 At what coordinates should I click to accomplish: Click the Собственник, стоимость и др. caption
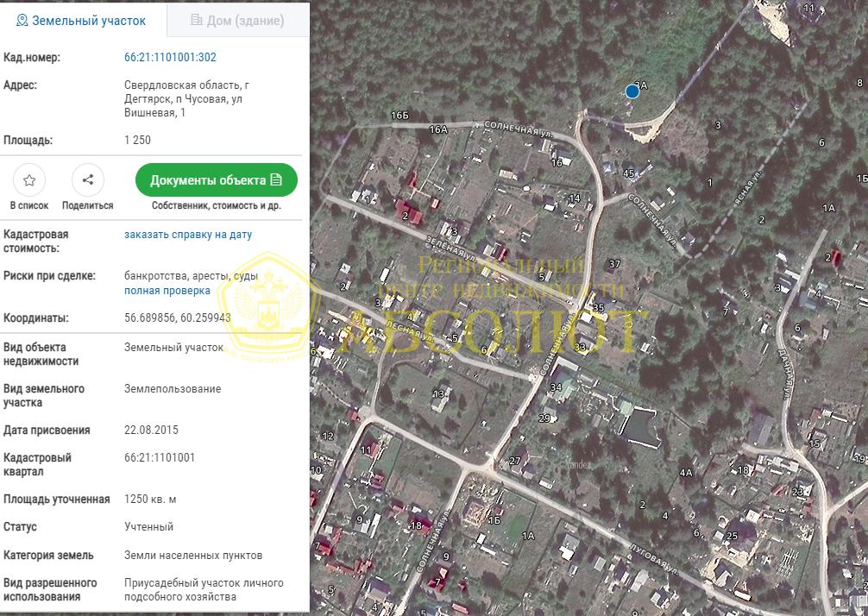pos(217,205)
